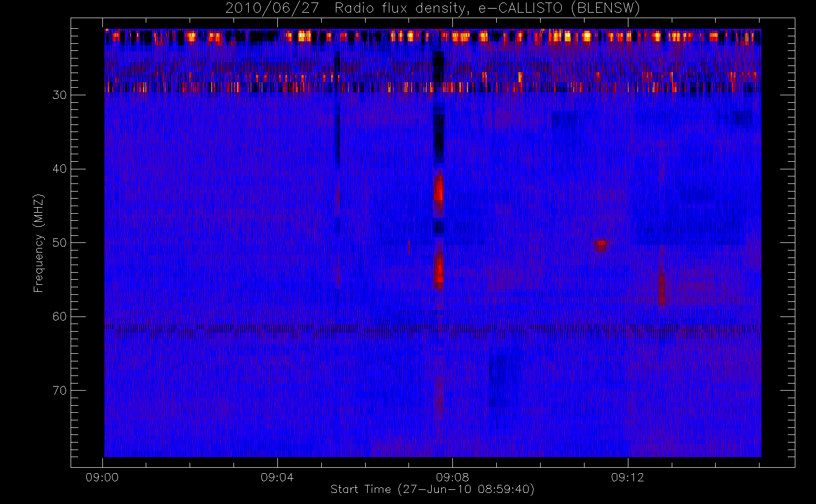This screenshot has height=504, width=816.
Task: Click the 50 frequency axis label
Action: 60,243
